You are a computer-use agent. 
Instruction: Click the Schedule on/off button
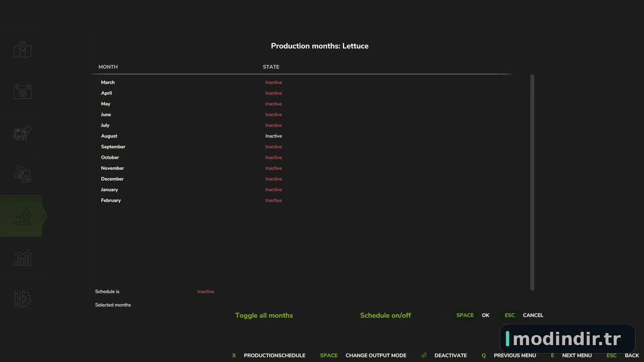point(386,315)
